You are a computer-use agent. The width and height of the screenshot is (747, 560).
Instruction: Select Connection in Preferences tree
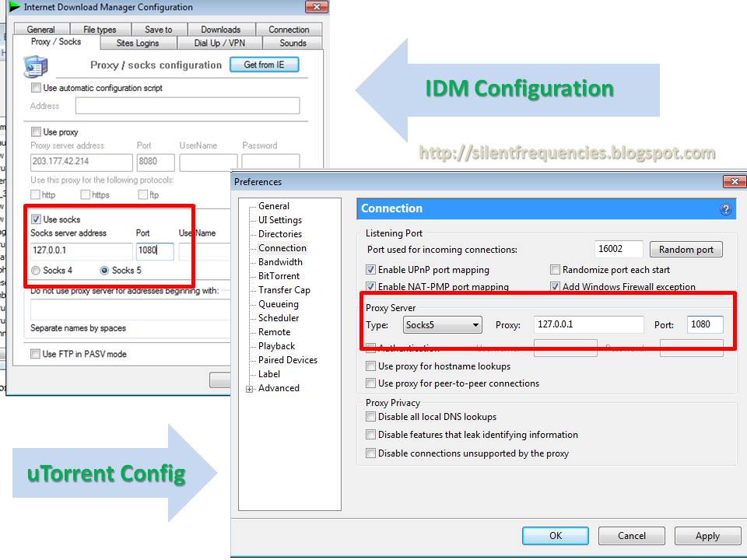click(x=282, y=247)
